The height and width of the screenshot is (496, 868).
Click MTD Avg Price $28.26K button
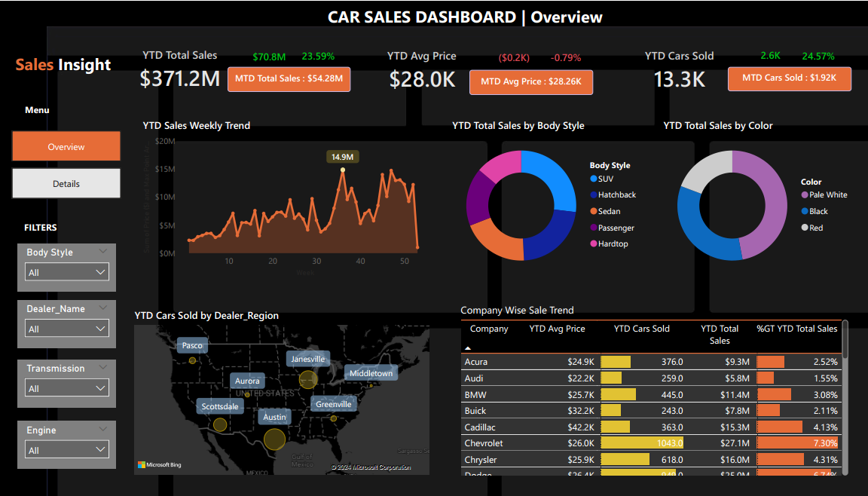pos(531,82)
